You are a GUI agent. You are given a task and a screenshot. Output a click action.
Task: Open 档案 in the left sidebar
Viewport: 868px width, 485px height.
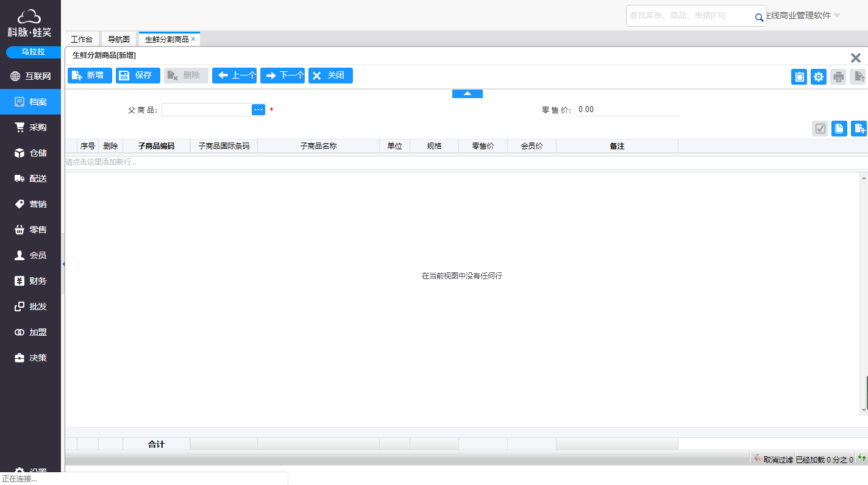pyautogui.click(x=30, y=102)
